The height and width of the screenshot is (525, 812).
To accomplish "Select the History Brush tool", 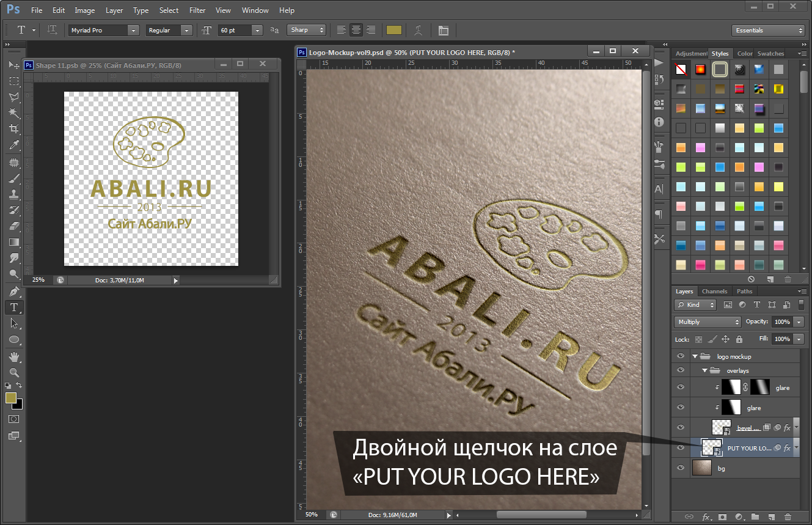I will point(13,210).
